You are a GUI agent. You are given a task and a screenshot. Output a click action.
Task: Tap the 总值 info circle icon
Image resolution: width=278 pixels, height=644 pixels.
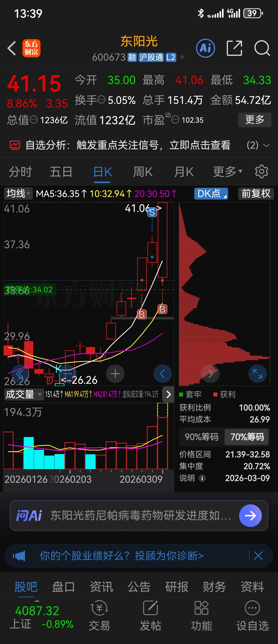(x=34, y=120)
